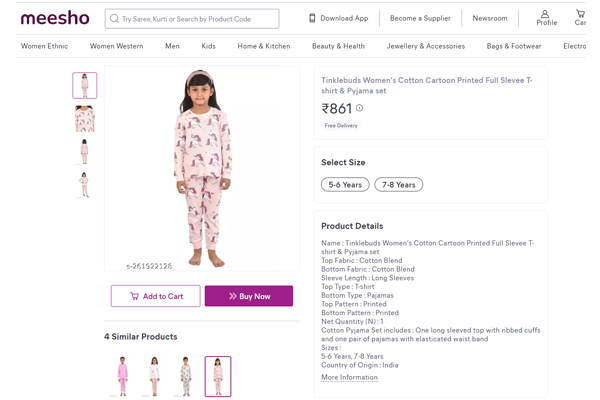Expand the Women Ethnic category menu
This screenshot has height=400, width=600.
tap(45, 46)
